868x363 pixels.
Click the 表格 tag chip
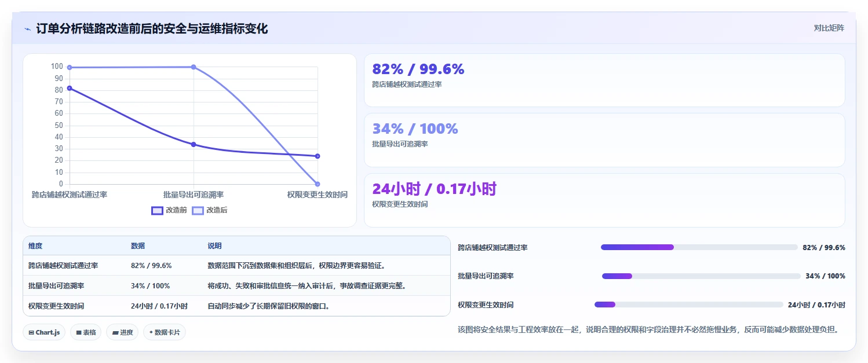[86, 332]
